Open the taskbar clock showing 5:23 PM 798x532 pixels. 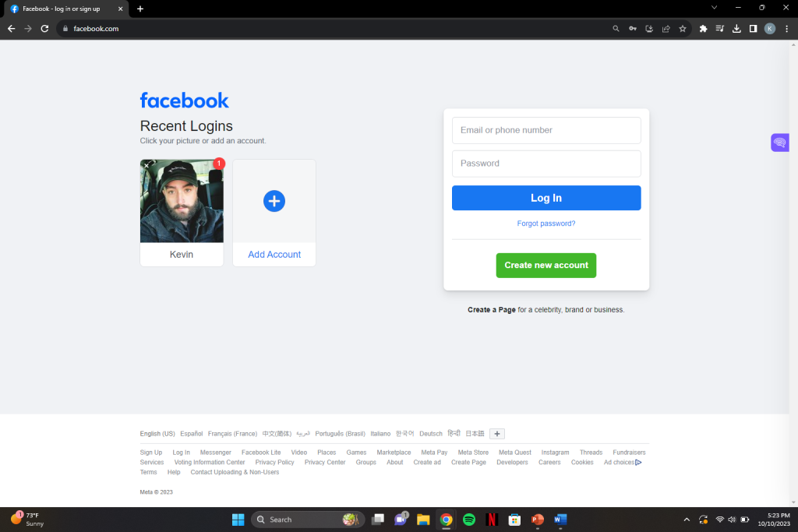(774, 520)
